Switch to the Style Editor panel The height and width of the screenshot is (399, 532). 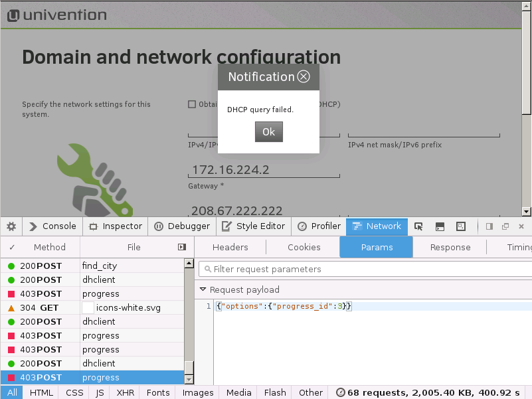(x=252, y=226)
